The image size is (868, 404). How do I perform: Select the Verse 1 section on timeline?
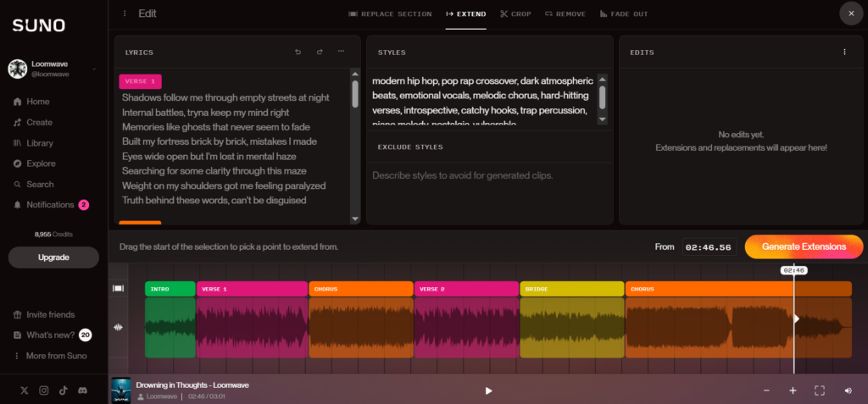(252, 289)
